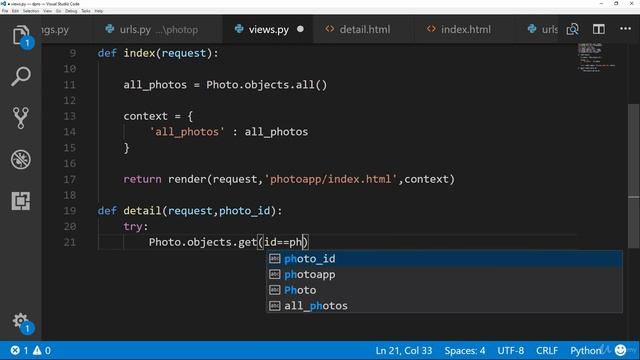The width and height of the screenshot is (640, 360).
Task: Click context variable on line 13
Action: point(145,116)
